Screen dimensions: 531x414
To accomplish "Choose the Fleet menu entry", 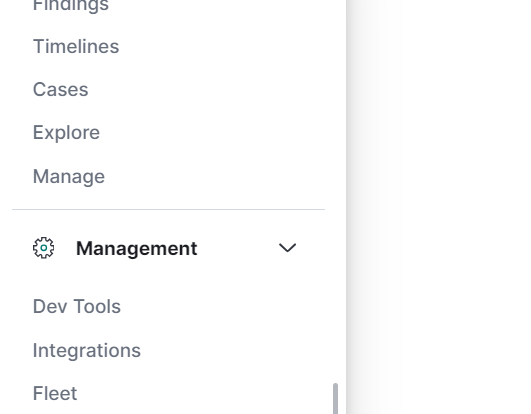I will [x=55, y=393].
